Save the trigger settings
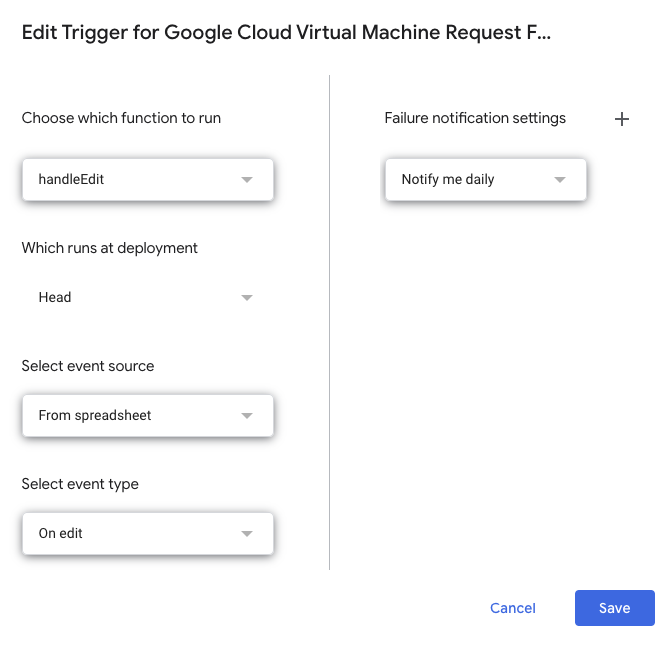671x655 pixels. click(x=615, y=608)
